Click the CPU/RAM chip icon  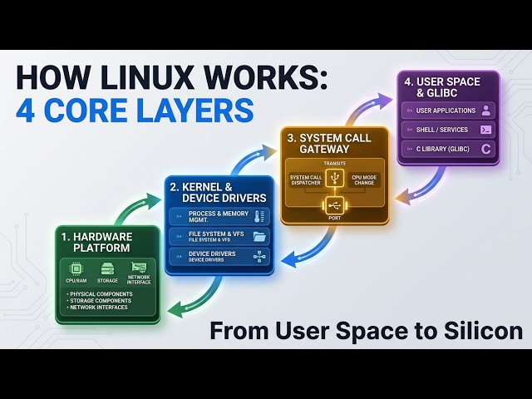tap(76, 269)
